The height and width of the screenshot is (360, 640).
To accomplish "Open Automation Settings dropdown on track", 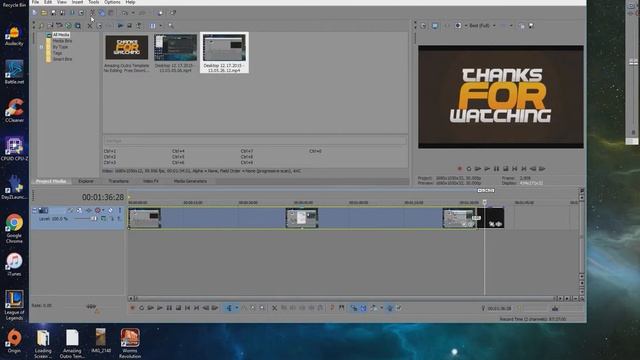I will (103, 210).
